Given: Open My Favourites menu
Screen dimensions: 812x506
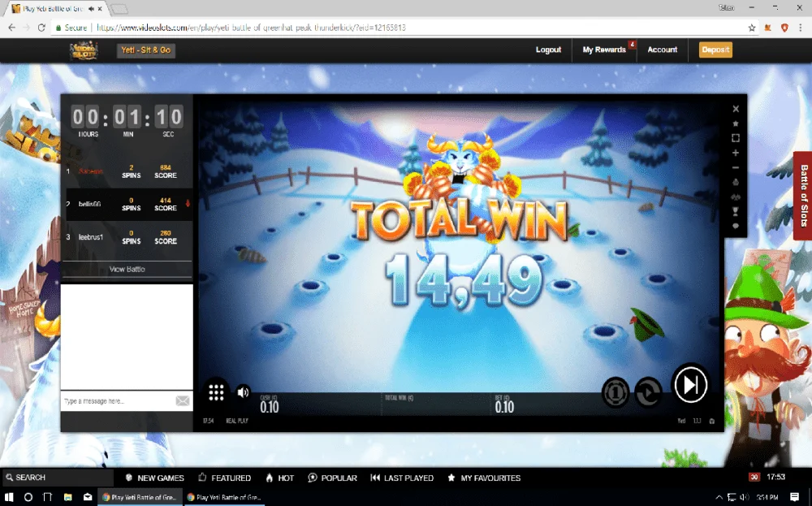Looking at the screenshot, I should pos(484,478).
